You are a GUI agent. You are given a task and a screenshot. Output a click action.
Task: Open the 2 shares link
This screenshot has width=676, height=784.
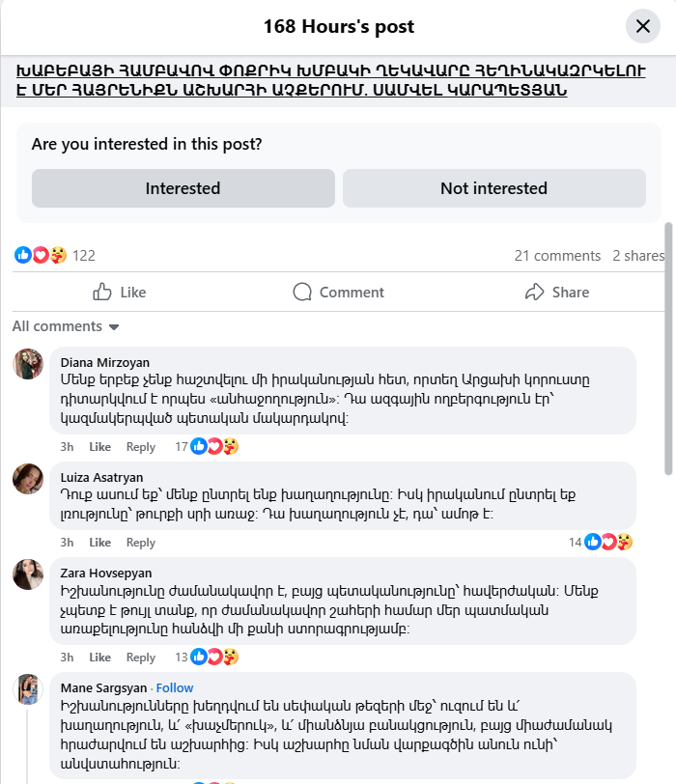click(x=637, y=255)
